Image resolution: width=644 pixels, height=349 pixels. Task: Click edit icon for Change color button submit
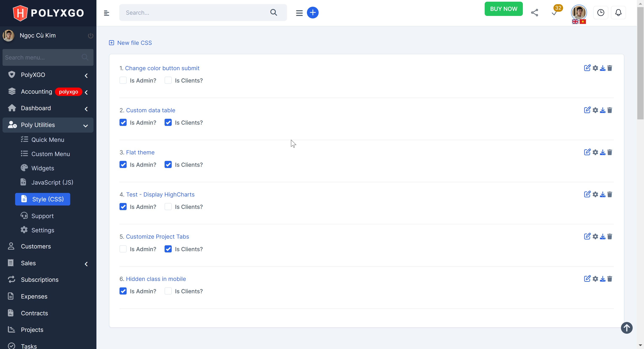[x=587, y=68]
